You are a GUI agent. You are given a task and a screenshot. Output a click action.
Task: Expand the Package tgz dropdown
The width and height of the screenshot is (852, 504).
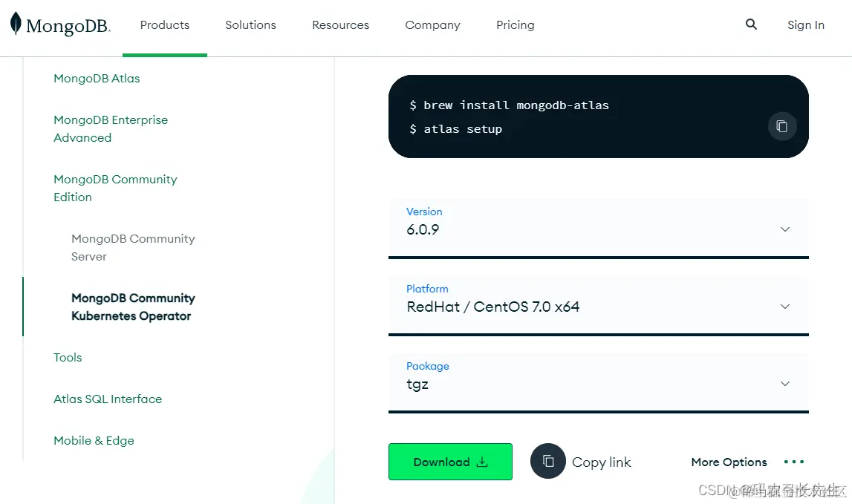tap(598, 383)
